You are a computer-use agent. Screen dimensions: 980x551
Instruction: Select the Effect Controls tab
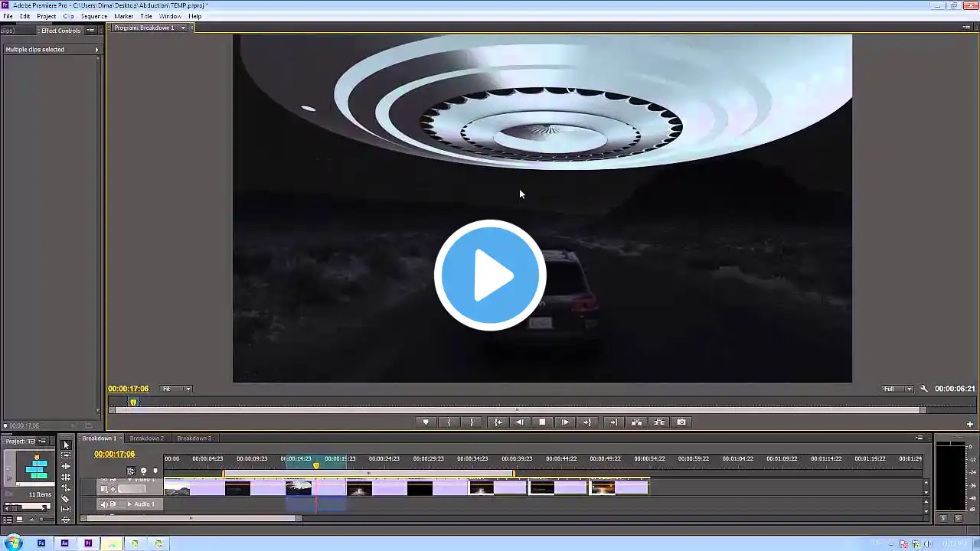pyautogui.click(x=60, y=31)
